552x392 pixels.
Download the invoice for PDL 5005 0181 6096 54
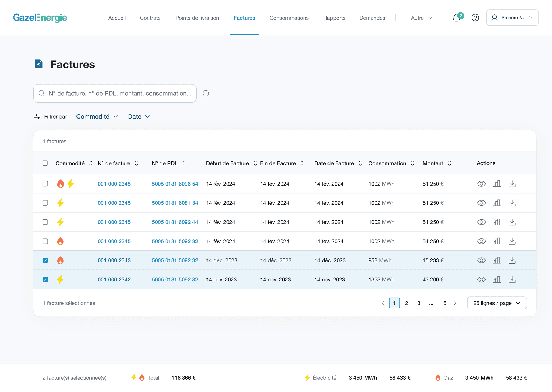pos(512,184)
